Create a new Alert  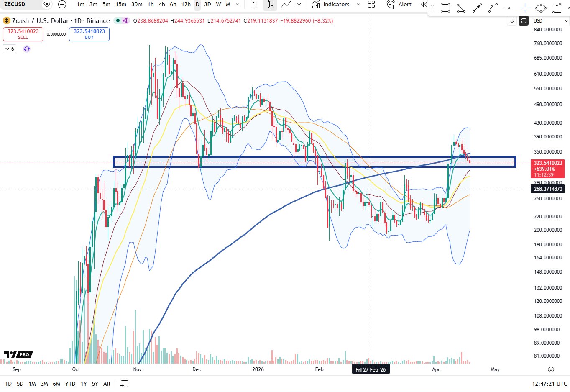coord(399,4)
